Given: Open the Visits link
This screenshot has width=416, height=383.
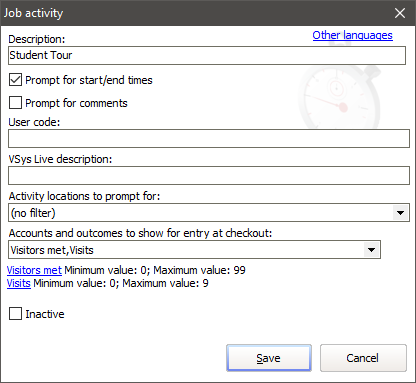Looking at the screenshot, I should tap(19, 283).
